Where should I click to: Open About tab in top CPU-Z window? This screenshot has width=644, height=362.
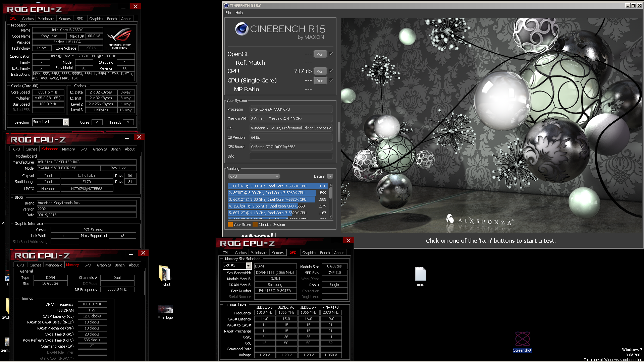tap(126, 19)
